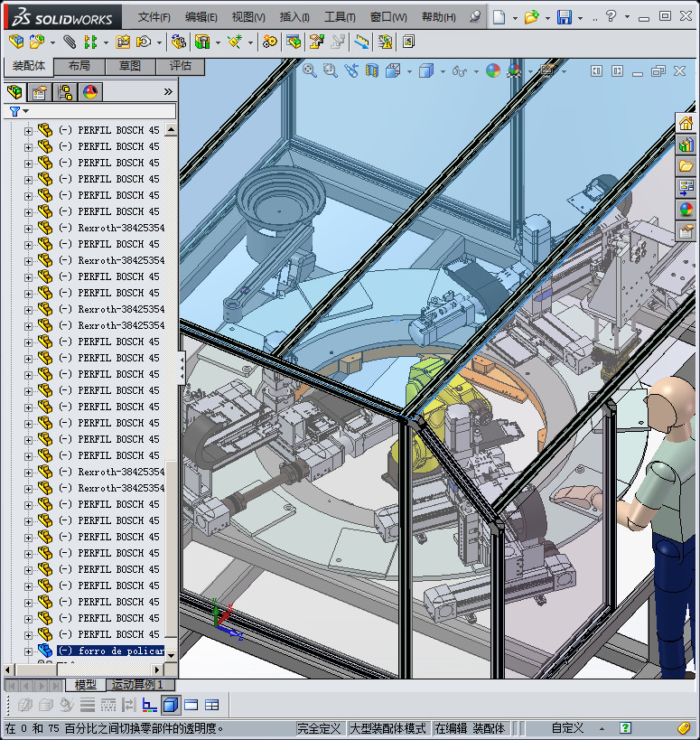Image resolution: width=700 pixels, height=740 pixels.
Task: Open the FeatureManager design tree tab
Action: coord(15,91)
